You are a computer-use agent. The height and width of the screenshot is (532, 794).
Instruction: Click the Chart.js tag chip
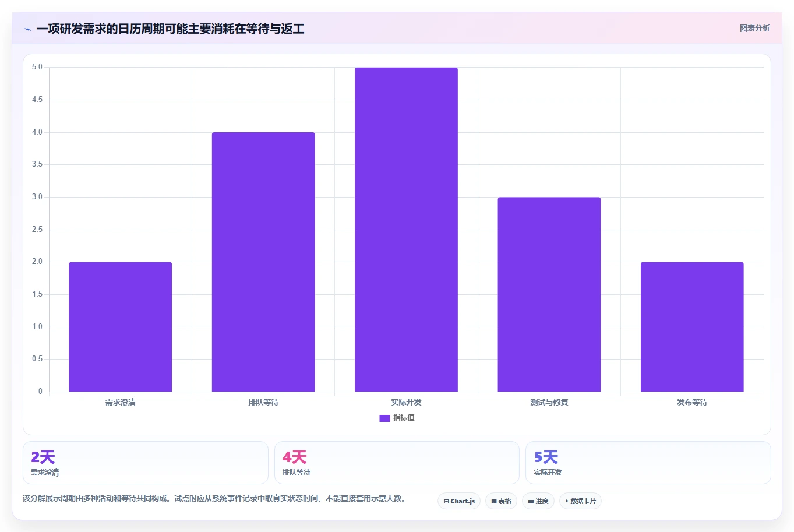(x=459, y=501)
